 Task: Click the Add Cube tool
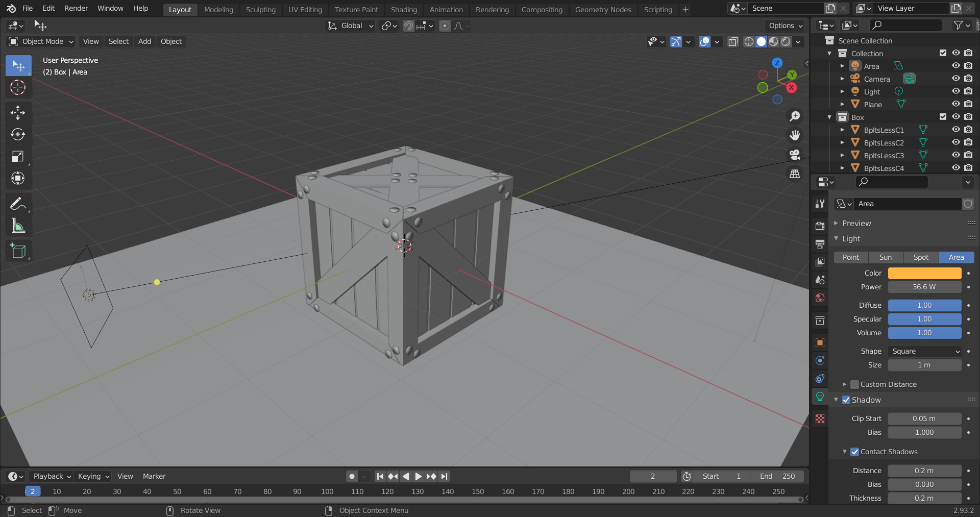click(18, 251)
